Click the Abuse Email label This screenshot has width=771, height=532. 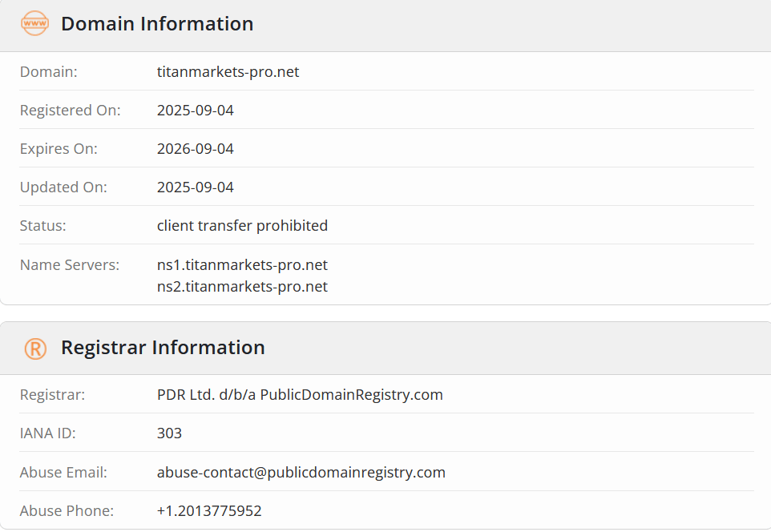point(63,472)
